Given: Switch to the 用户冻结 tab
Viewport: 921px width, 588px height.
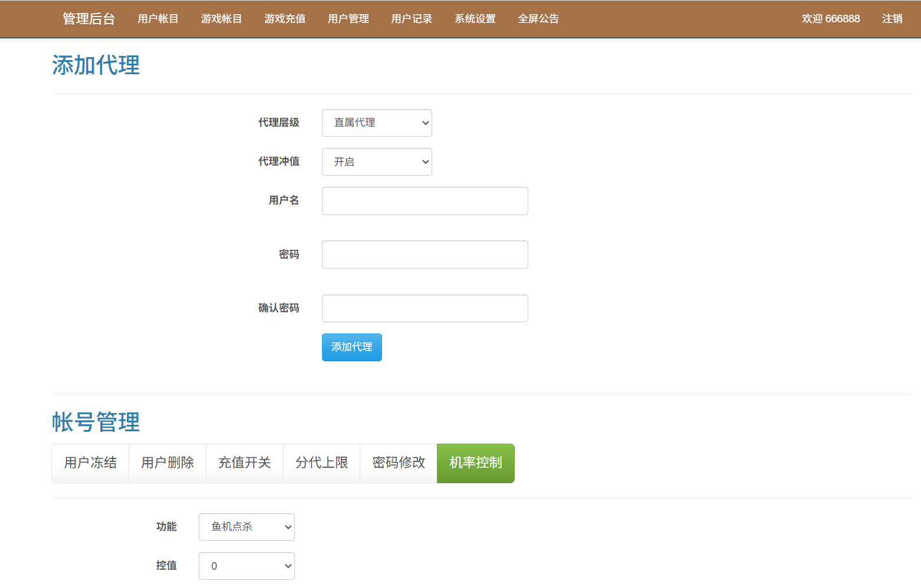Looking at the screenshot, I should tap(90, 463).
